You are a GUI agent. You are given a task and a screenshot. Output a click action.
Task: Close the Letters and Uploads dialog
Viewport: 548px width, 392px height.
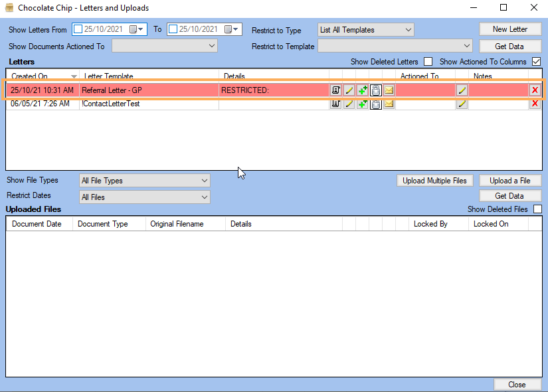[517, 385]
